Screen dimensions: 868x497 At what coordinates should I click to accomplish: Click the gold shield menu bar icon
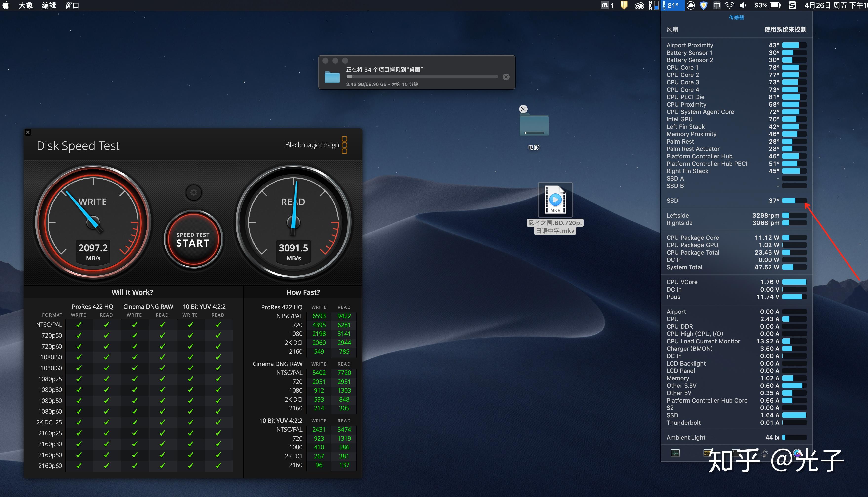pos(624,5)
